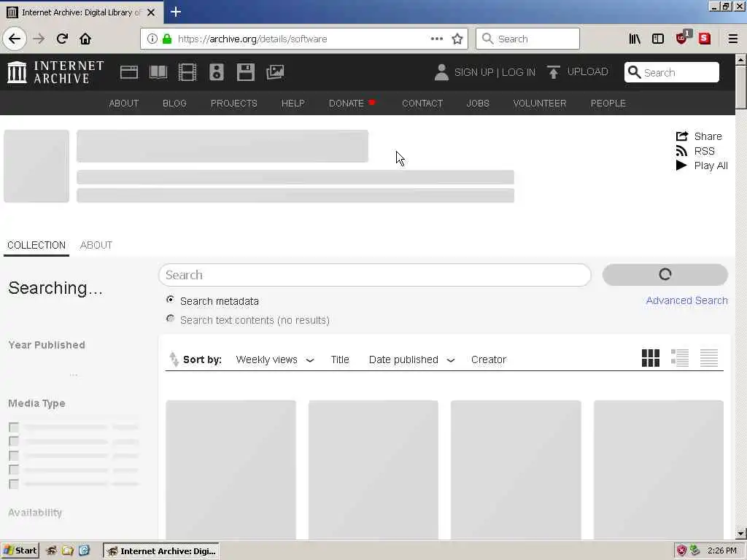
Task: Open Firefox Library icon
Action: click(x=635, y=39)
